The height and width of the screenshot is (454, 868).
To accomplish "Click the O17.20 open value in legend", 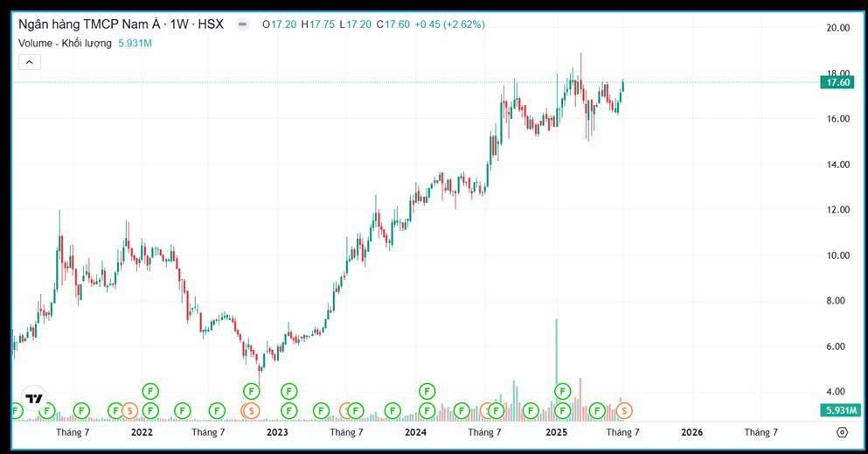I will tap(279, 24).
